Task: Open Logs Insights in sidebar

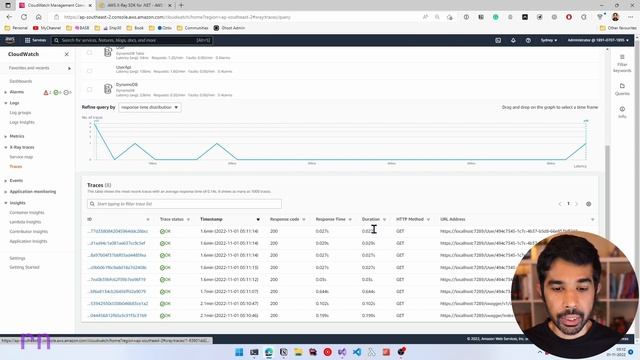Action: (22, 122)
